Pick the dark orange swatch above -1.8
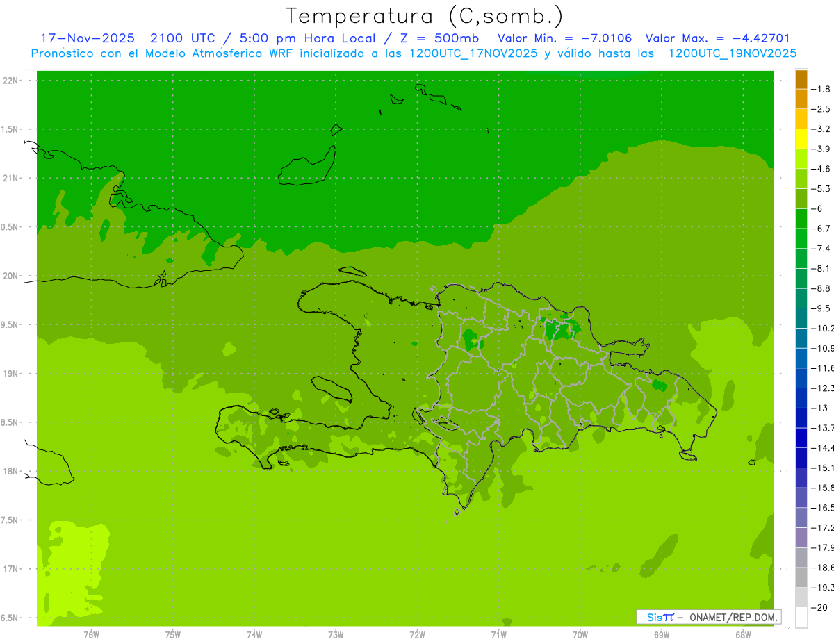 [801, 79]
